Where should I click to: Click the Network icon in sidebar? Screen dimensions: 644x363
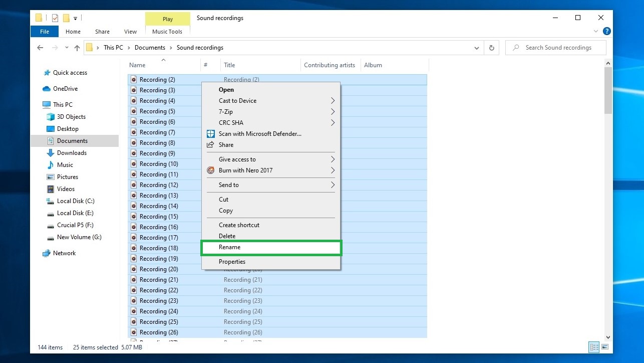pos(47,253)
